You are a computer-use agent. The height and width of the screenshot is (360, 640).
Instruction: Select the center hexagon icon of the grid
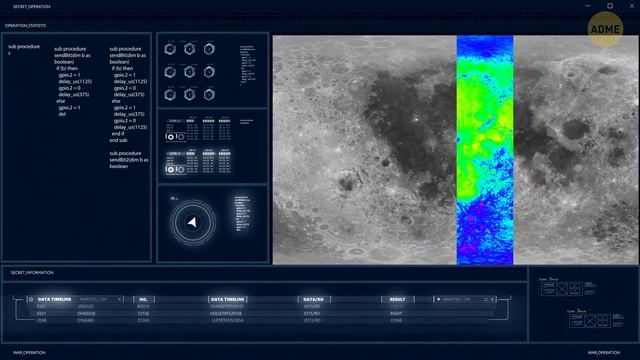point(189,72)
